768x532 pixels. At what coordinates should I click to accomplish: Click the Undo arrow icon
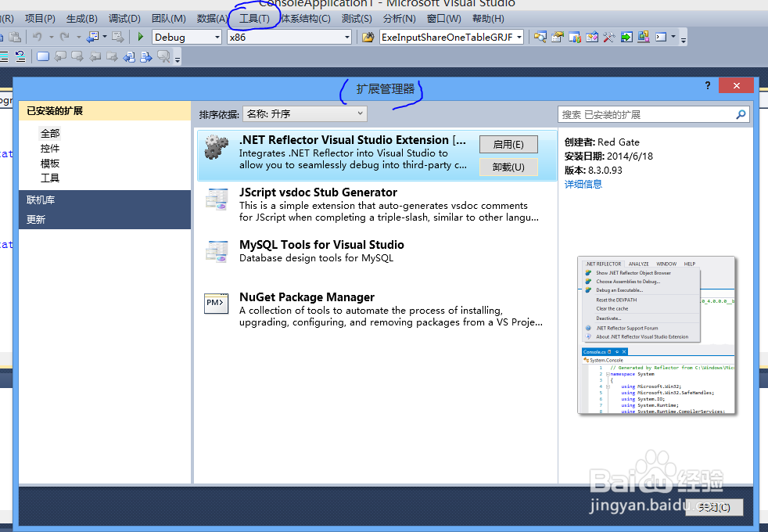[38, 37]
